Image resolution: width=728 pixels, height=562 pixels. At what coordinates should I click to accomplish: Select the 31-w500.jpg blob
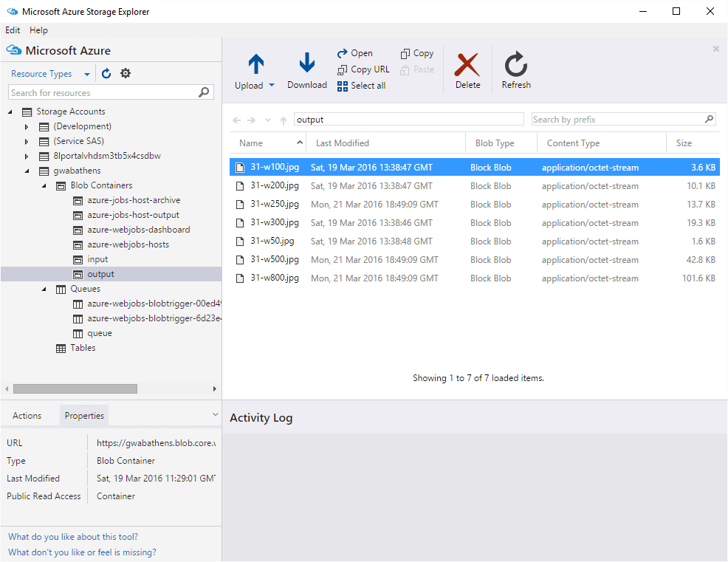pyautogui.click(x=475, y=260)
